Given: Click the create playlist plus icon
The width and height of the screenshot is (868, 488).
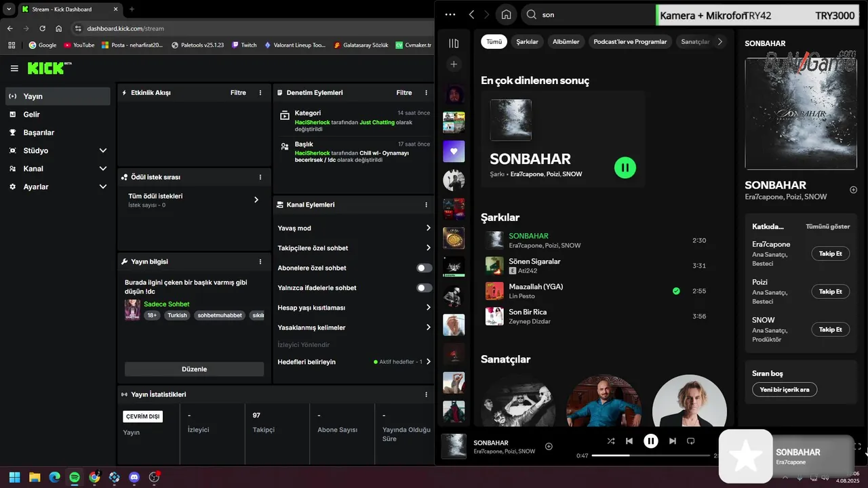Looking at the screenshot, I should click(454, 64).
